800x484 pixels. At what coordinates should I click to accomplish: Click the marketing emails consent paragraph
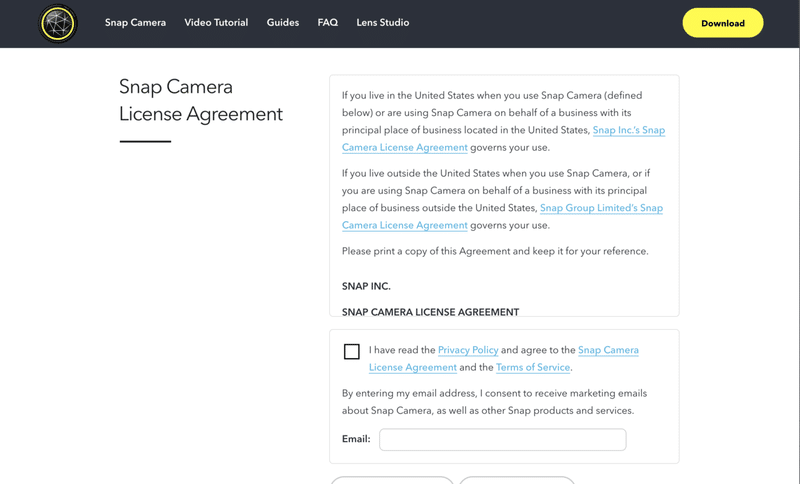[x=494, y=402]
